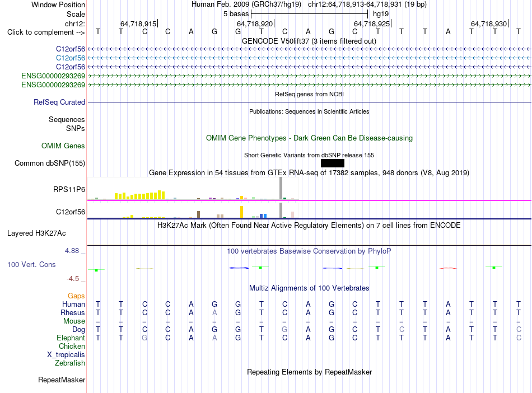Click the SNPs track label
Screen dimensions: 532x393
[76, 128]
